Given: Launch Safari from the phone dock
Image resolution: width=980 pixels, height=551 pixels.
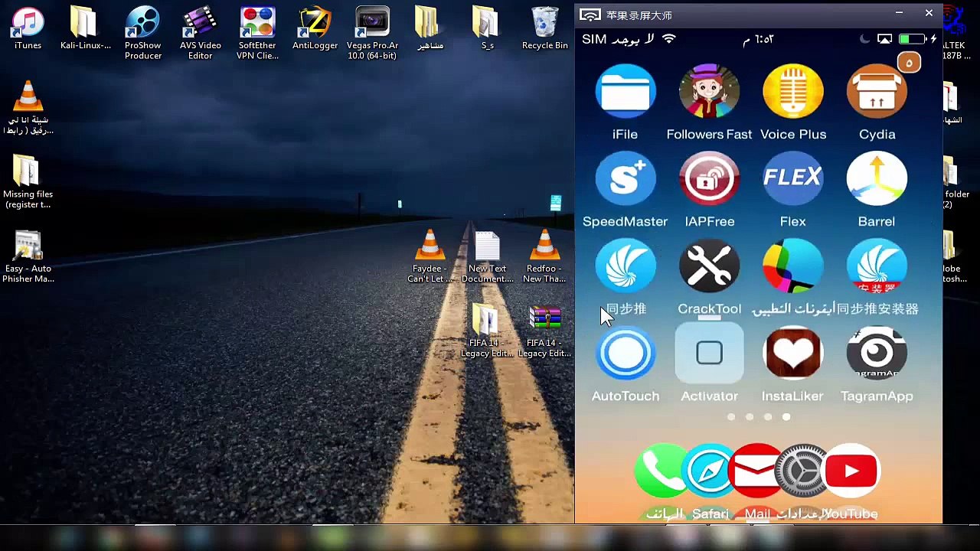Looking at the screenshot, I should (x=710, y=471).
